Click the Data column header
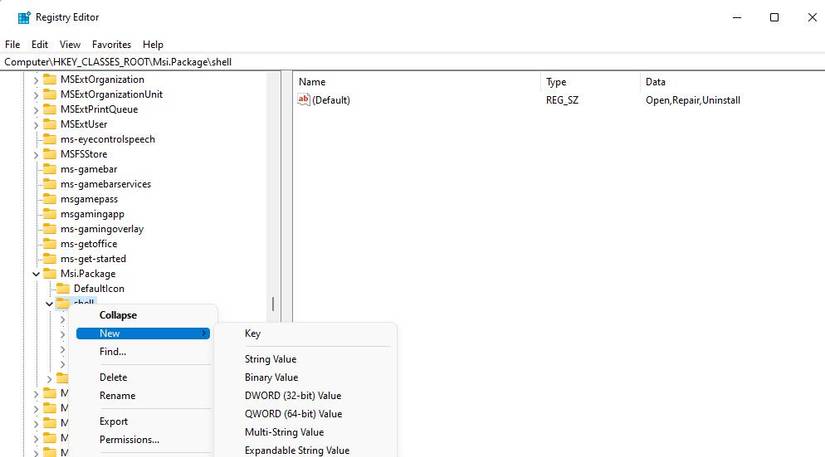This screenshot has width=825, height=457. (x=656, y=82)
